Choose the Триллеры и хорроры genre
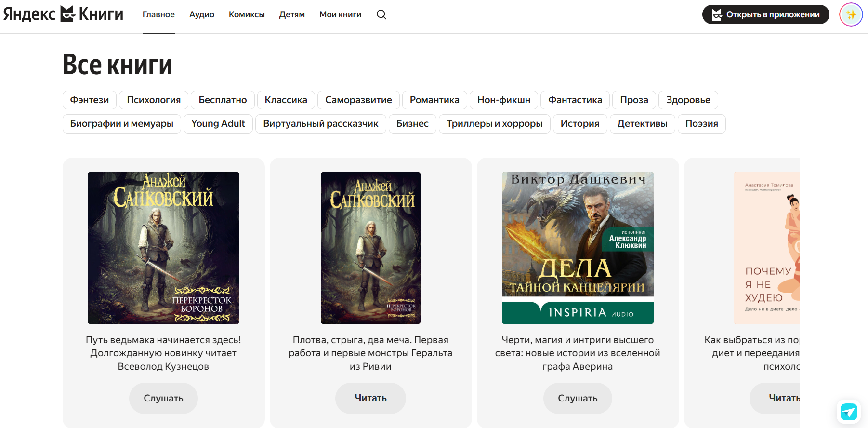This screenshot has width=868, height=428. pyautogui.click(x=494, y=123)
